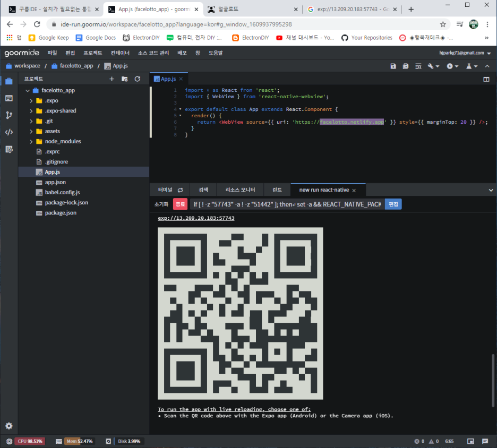
Task: Open the bottom left-sidebar panel icon
Action: click(x=9, y=149)
